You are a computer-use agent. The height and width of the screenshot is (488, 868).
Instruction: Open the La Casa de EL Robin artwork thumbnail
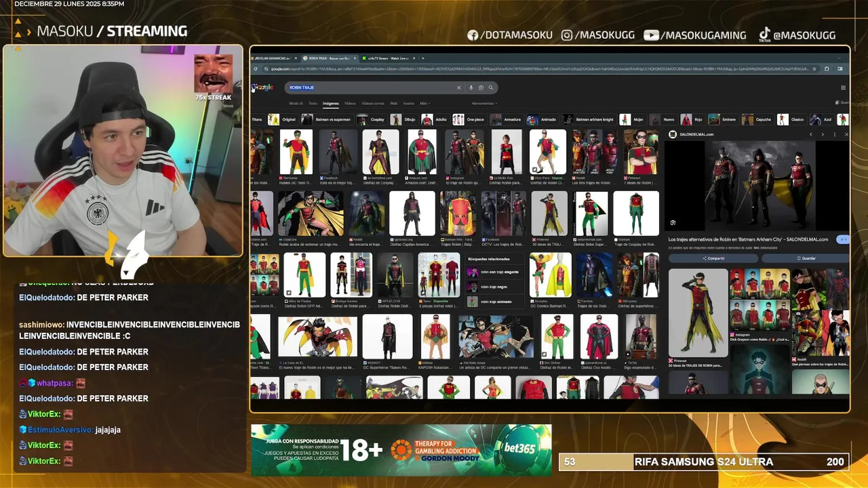click(x=318, y=337)
